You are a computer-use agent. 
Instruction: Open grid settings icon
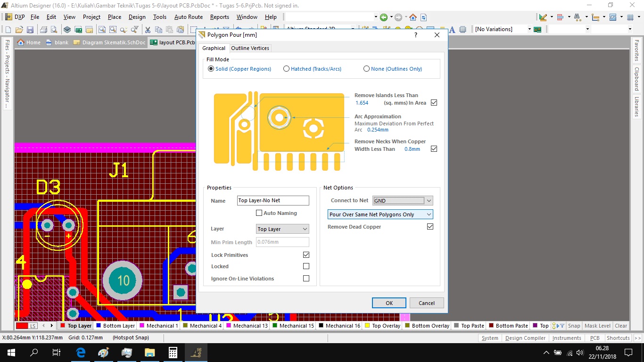click(x=630, y=17)
